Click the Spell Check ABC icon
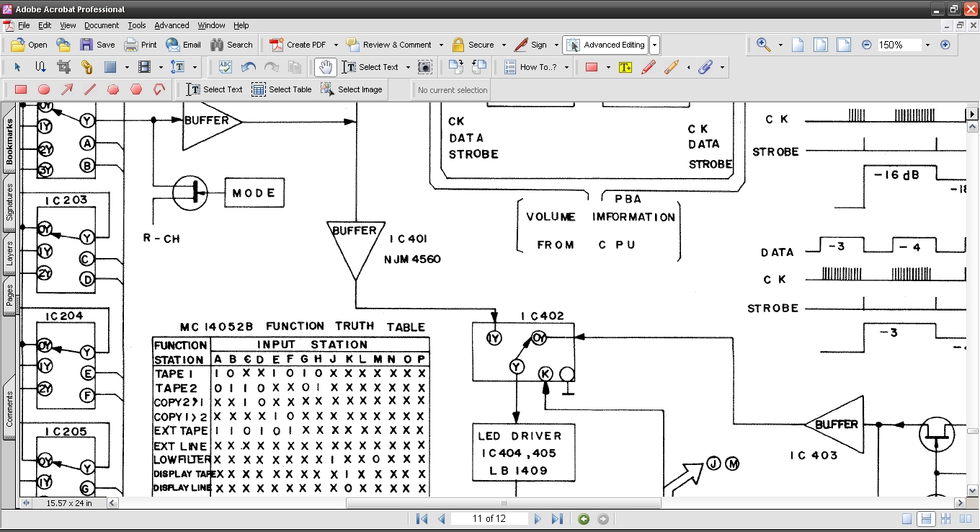Viewport: 980px width, 532px height. 226,67
